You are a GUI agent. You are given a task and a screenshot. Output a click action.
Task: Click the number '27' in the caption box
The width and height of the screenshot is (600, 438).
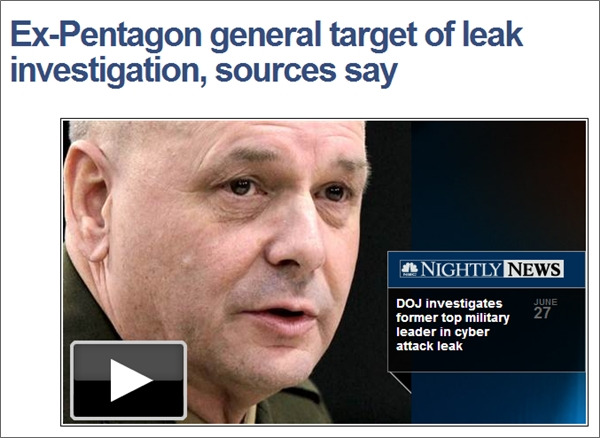(x=542, y=313)
